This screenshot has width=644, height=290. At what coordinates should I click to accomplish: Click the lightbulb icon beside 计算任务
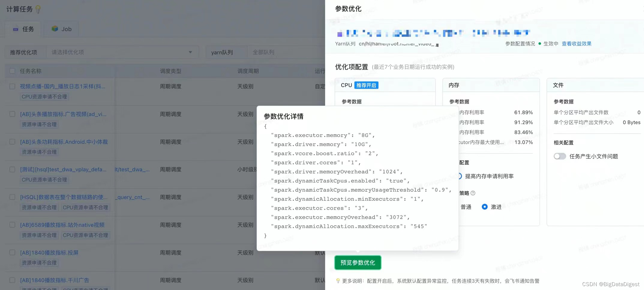(38, 9)
